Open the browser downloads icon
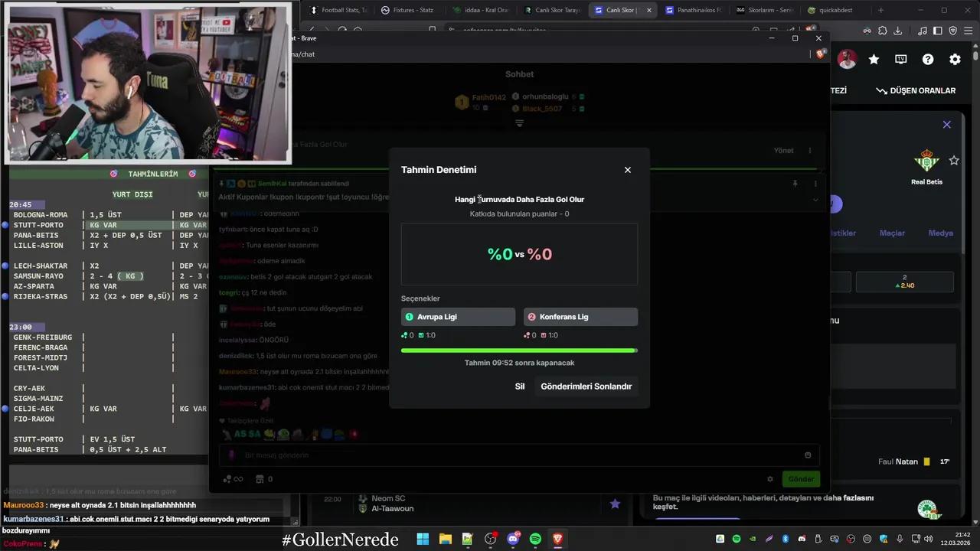This screenshot has width=980, height=551. click(897, 31)
